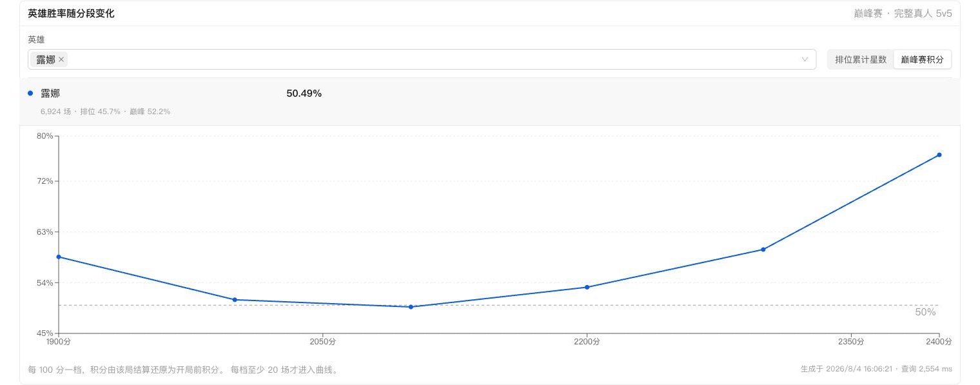Remove the 露娜 hero tag
This screenshot has height=385, width=980.
(x=61, y=59)
